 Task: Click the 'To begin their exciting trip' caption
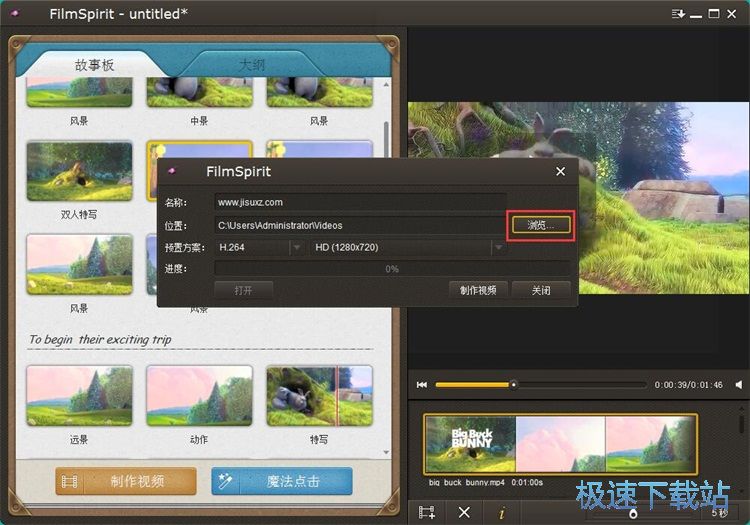click(x=100, y=339)
